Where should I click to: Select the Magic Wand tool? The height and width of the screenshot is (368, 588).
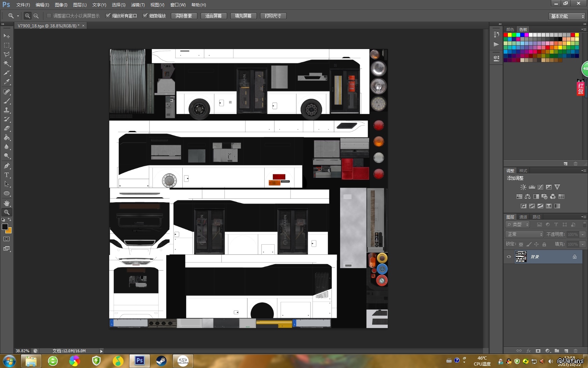pos(7,63)
